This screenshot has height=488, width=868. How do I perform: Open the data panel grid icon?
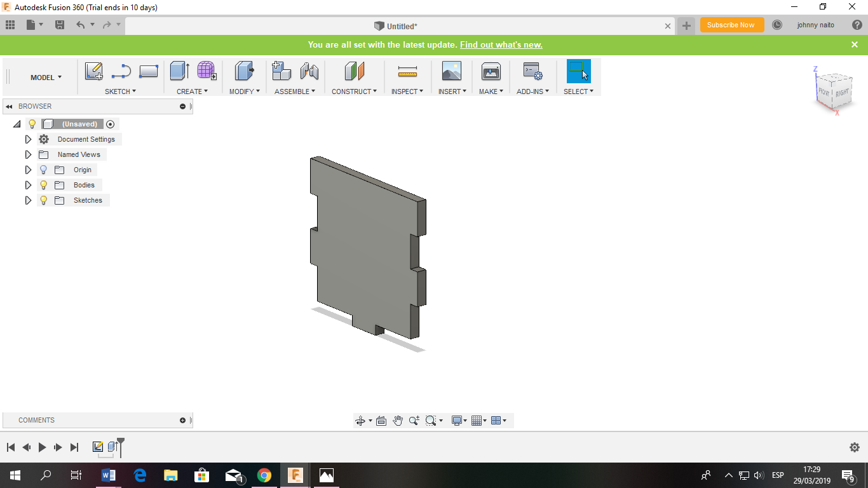tap(10, 25)
